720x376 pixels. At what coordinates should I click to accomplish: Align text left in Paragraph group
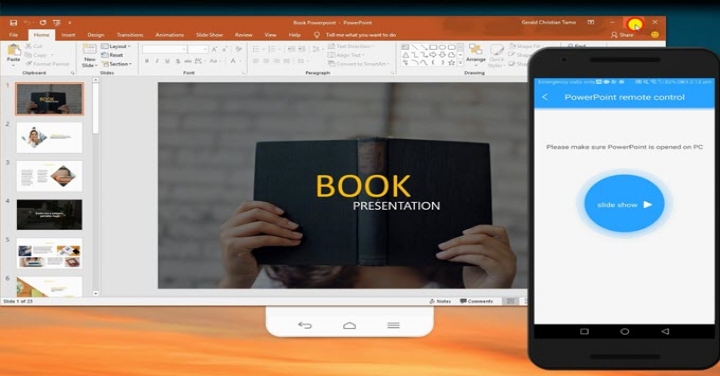point(256,61)
